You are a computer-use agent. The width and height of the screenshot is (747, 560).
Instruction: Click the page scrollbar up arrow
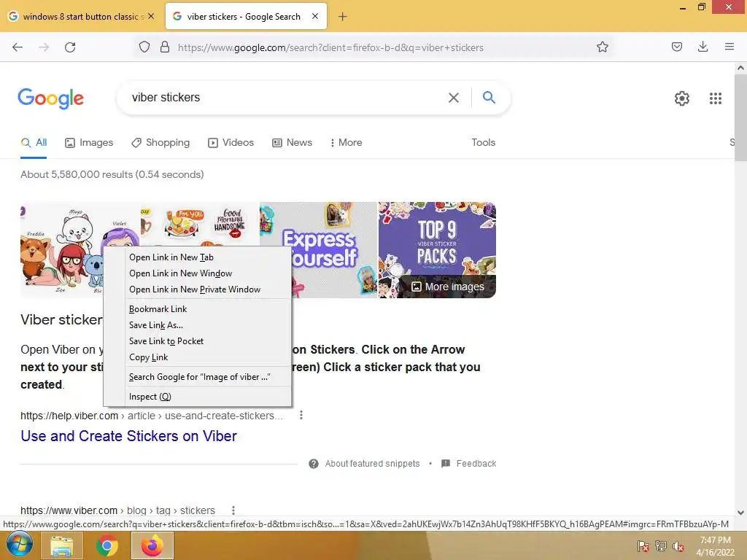click(x=740, y=68)
